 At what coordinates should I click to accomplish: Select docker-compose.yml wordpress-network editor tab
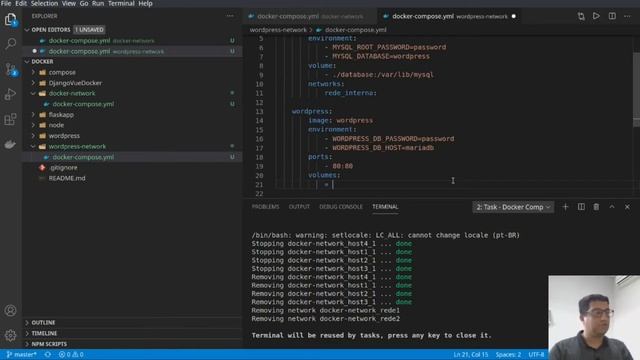pos(449,17)
